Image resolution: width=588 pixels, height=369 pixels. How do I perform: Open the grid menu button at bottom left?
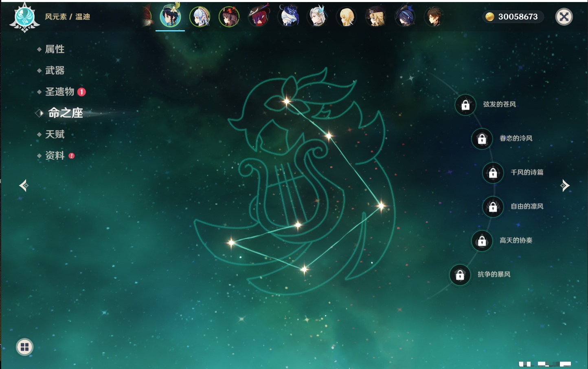coord(24,347)
